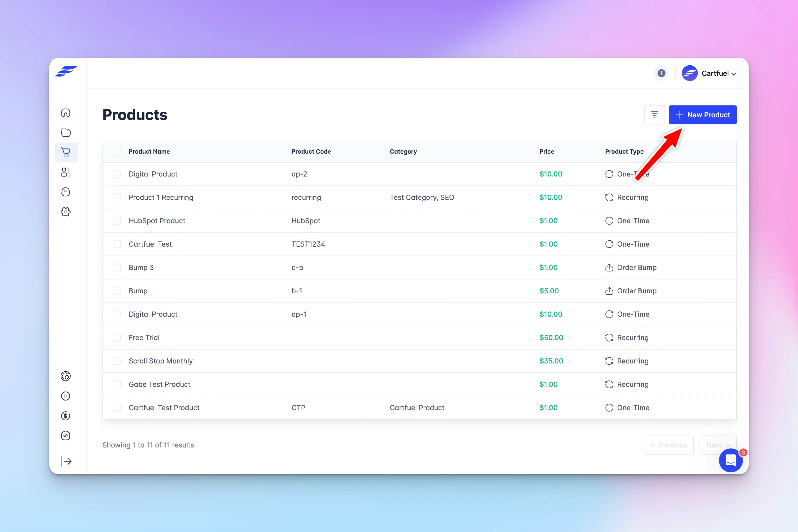Select the shopping cart Products icon
The height and width of the screenshot is (532, 798).
[x=66, y=152]
